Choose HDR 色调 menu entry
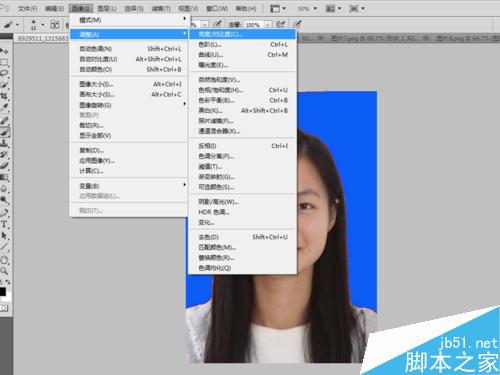Image resolution: width=500 pixels, height=375 pixels. (242, 212)
